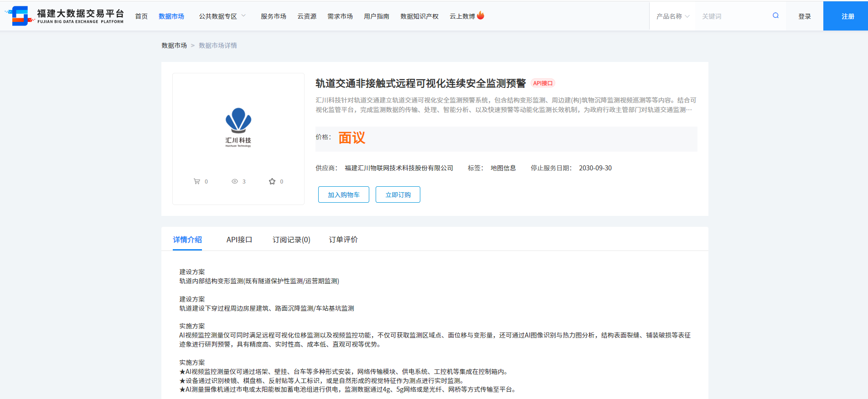
Task: Click the product summary starting 汇川科技针对轨道交通
Action: coord(506,105)
